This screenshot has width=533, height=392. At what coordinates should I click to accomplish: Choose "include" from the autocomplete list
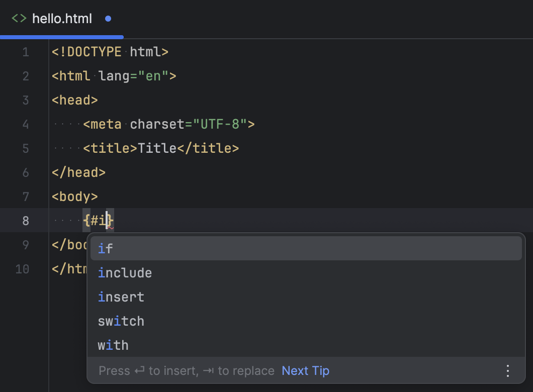coord(124,272)
